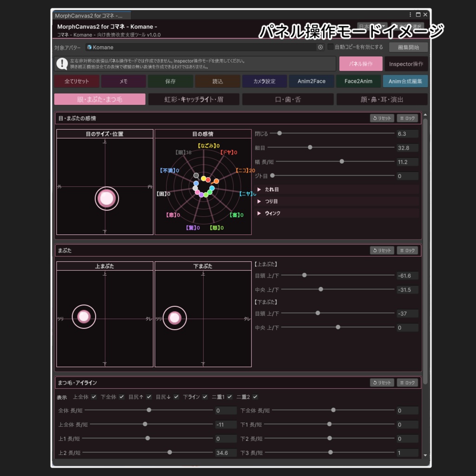476x476 pixels.
Task: Switch to the 口・歯・舌 tab
Action: point(287,99)
